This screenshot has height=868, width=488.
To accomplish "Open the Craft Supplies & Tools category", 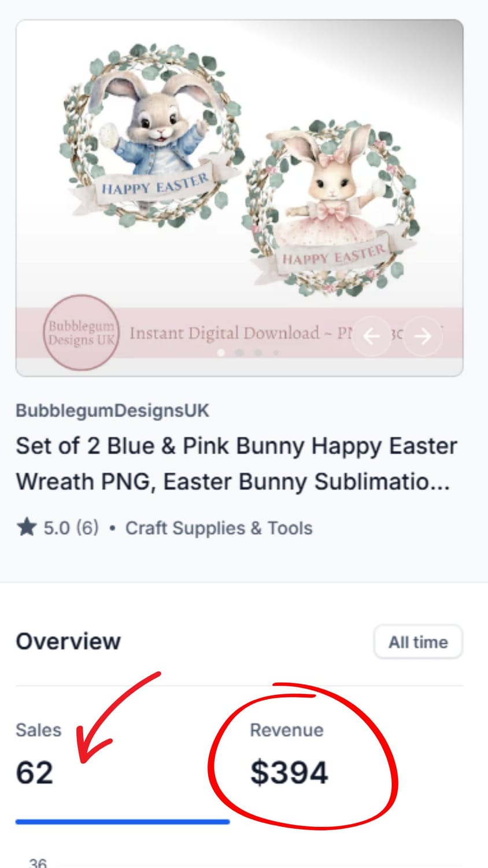I will 219,528.
